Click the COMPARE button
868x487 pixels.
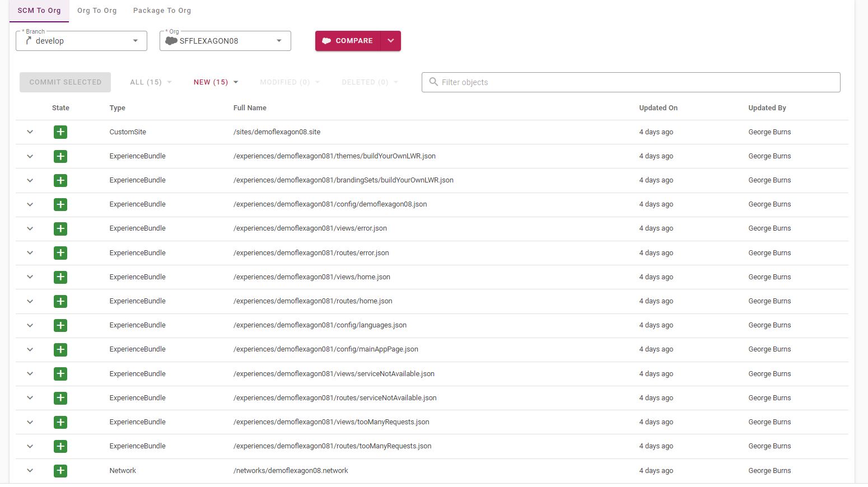[x=348, y=41]
